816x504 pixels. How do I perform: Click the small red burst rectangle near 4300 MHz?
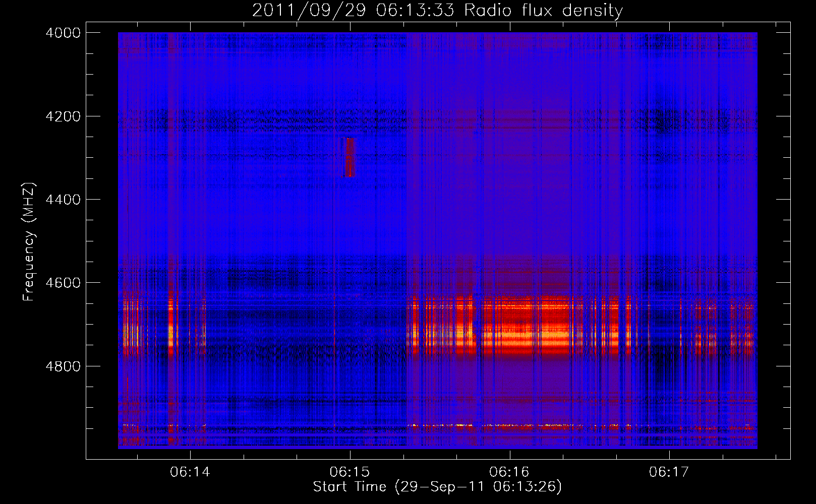click(x=349, y=157)
